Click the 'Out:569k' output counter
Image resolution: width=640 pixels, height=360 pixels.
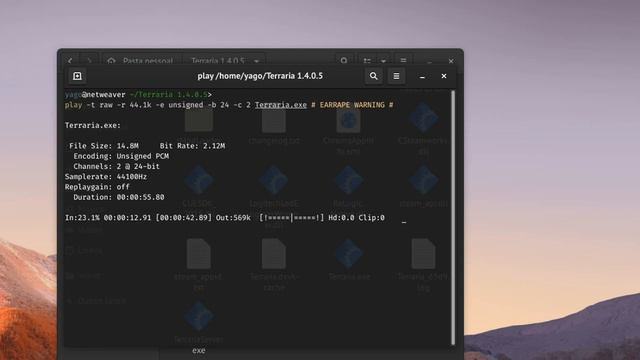(233, 218)
